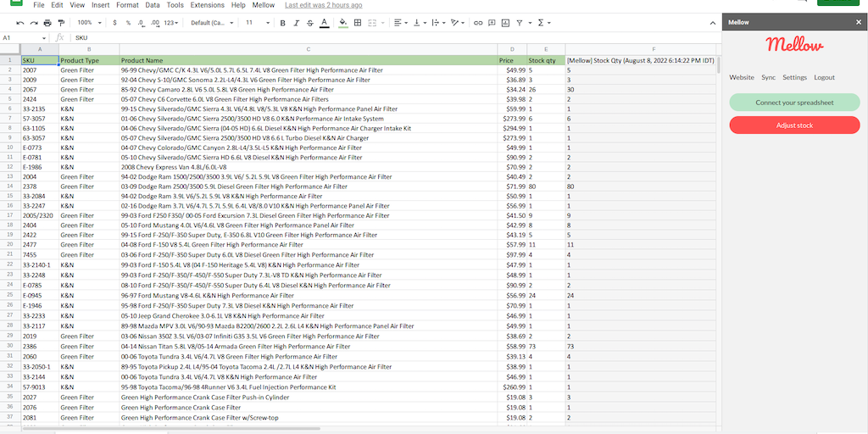This screenshot has height=434, width=868.
Task: Toggle strikethrough formatting
Action: [x=310, y=23]
